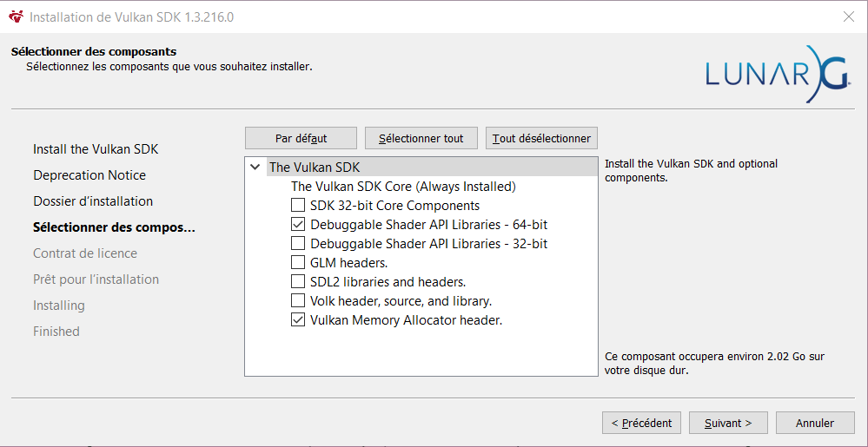Click the 'Sélectionner des compos...' step
The image size is (868, 447).
click(114, 227)
